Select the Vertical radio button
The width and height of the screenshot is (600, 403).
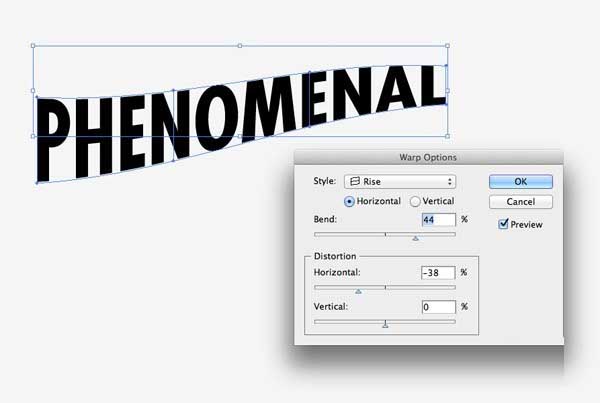[x=415, y=201]
